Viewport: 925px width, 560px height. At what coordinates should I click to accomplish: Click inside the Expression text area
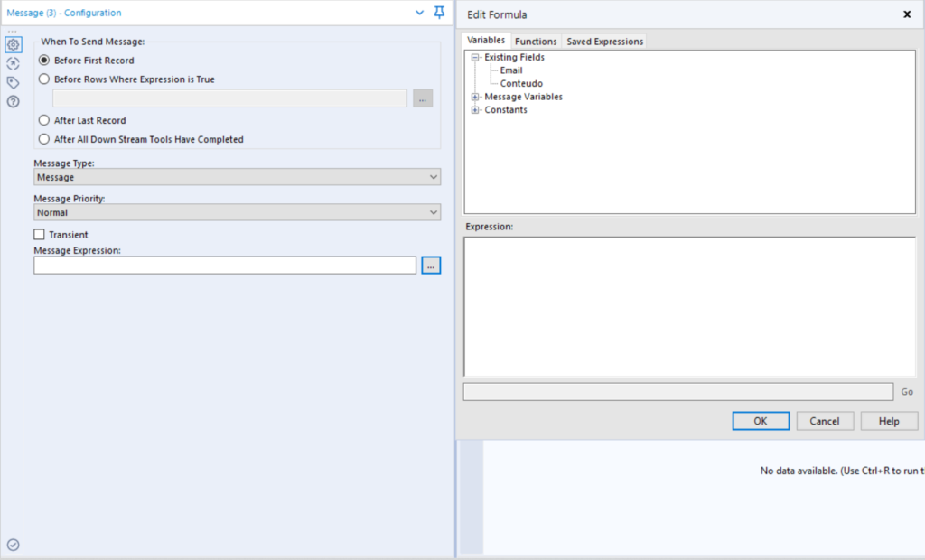[x=689, y=306]
